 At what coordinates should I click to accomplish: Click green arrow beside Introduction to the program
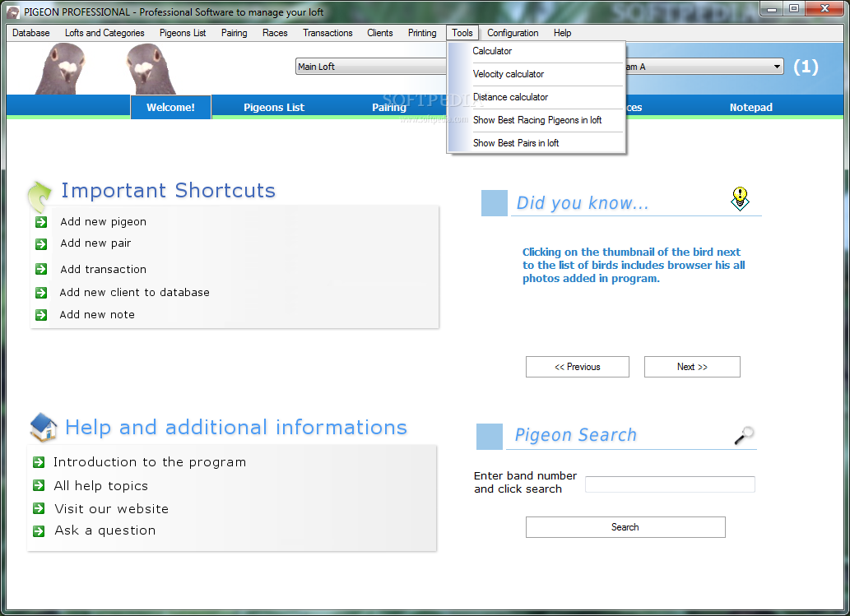coord(39,462)
